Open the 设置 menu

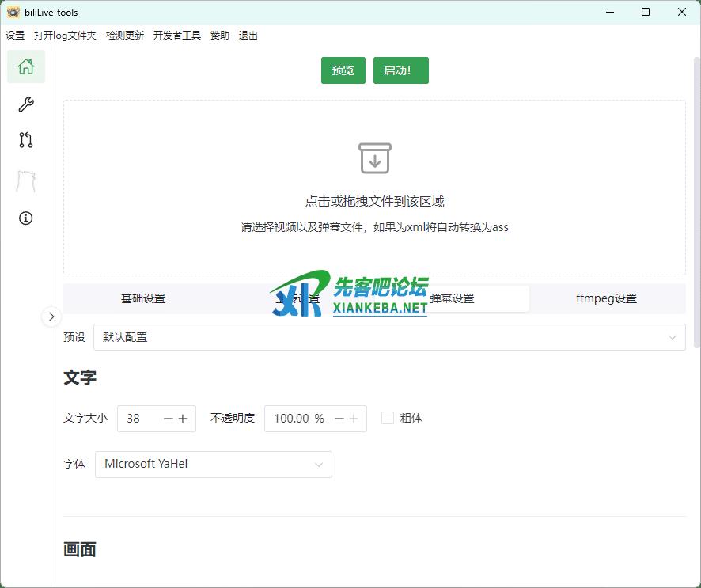pos(15,36)
